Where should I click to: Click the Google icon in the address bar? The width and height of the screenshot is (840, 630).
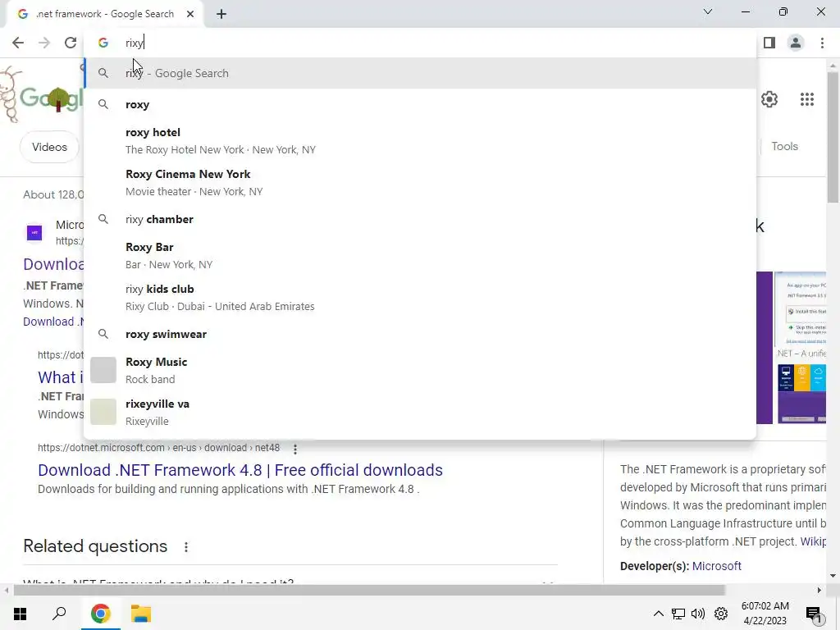(103, 43)
